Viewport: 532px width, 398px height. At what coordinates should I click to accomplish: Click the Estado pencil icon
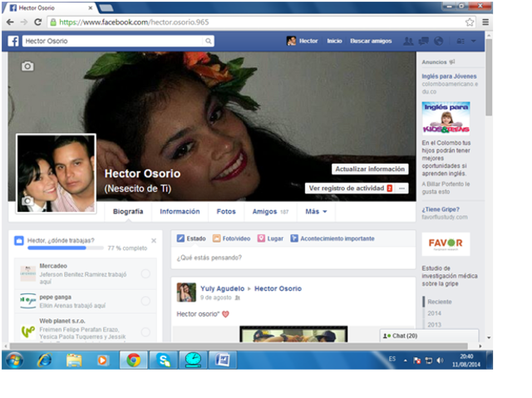click(x=180, y=238)
